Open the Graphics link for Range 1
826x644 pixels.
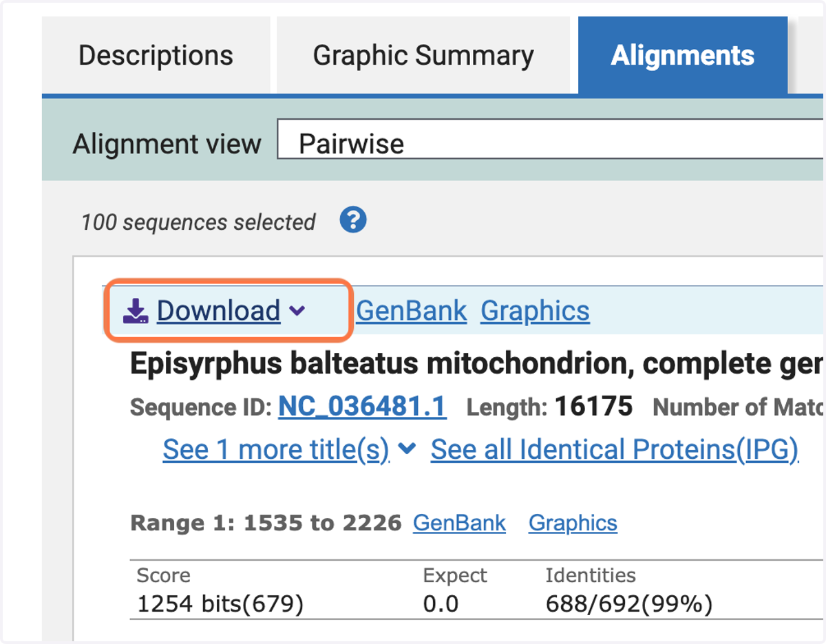point(573,523)
